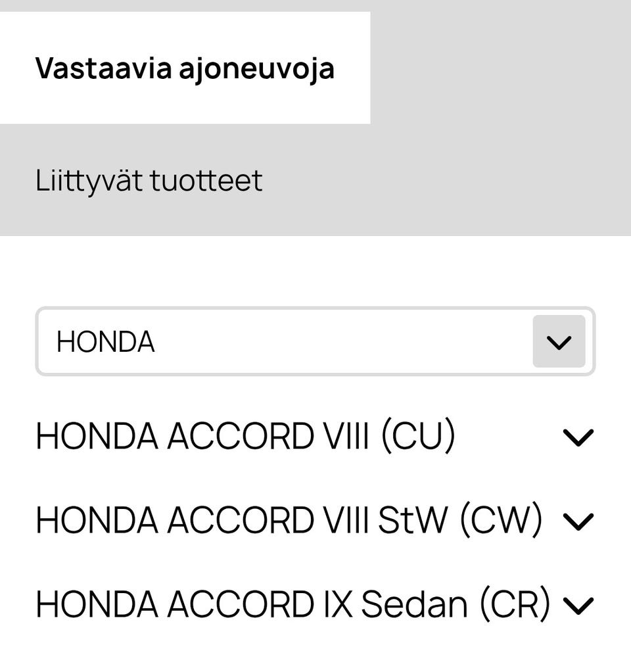The width and height of the screenshot is (631, 672).
Task: Toggle the CW station wagon list arrow
Action: (578, 521)
